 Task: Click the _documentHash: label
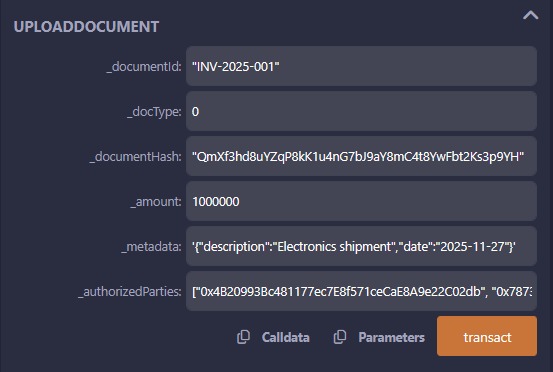tap(136, 157)
